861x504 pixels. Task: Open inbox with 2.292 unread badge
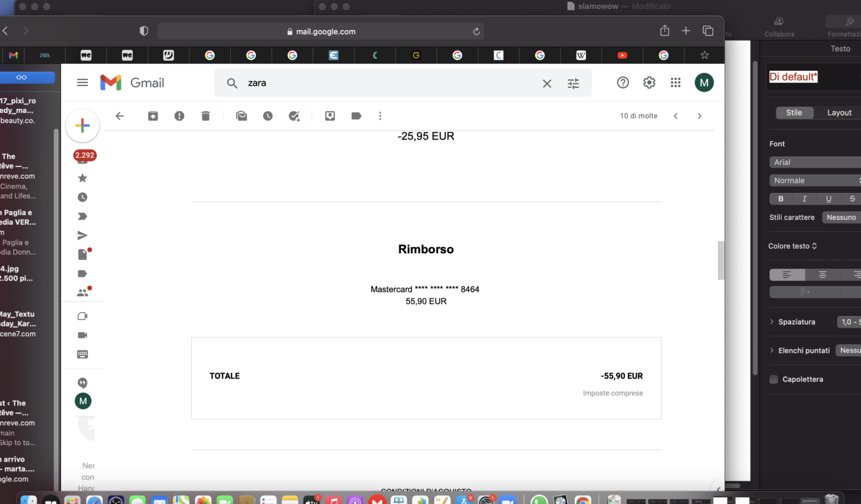tap(84, 156)
